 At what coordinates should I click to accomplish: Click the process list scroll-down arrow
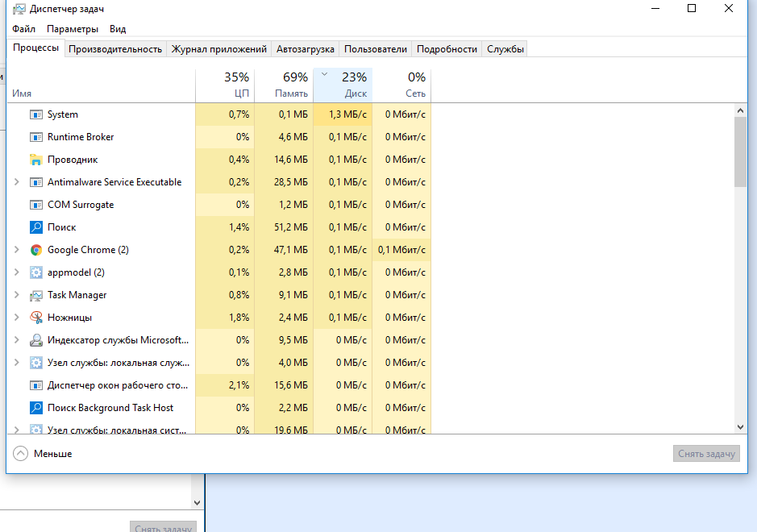[740, 427]
